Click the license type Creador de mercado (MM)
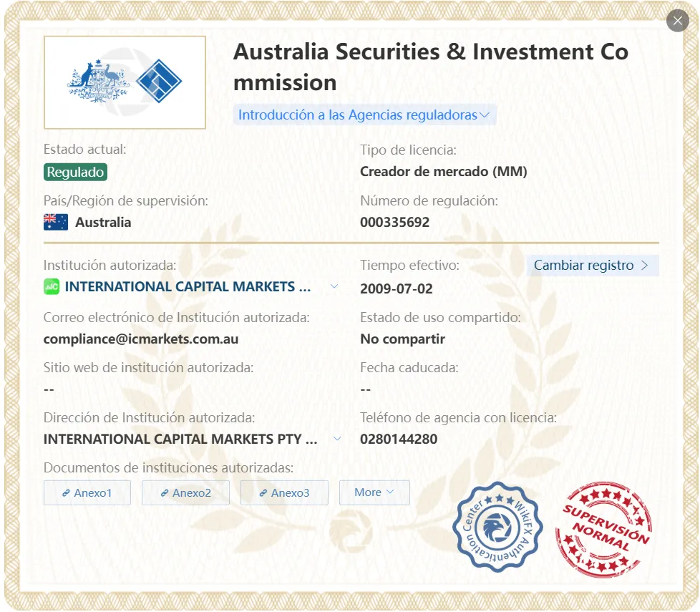 pos(443,171)
